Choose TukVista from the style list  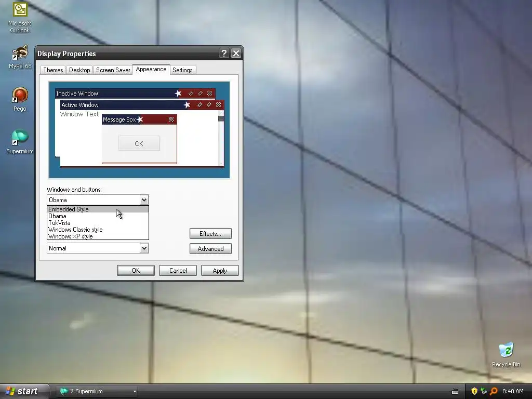click(x=98, y=223)
